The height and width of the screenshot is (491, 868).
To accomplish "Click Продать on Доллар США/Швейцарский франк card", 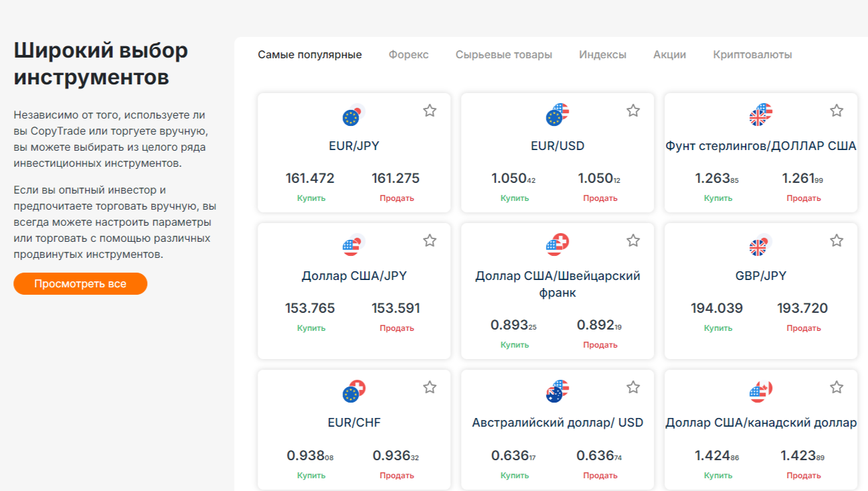I will 600,345.
